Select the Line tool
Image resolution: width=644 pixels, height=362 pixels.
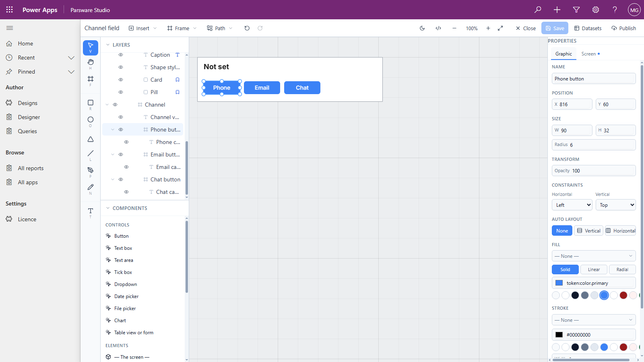91,155
